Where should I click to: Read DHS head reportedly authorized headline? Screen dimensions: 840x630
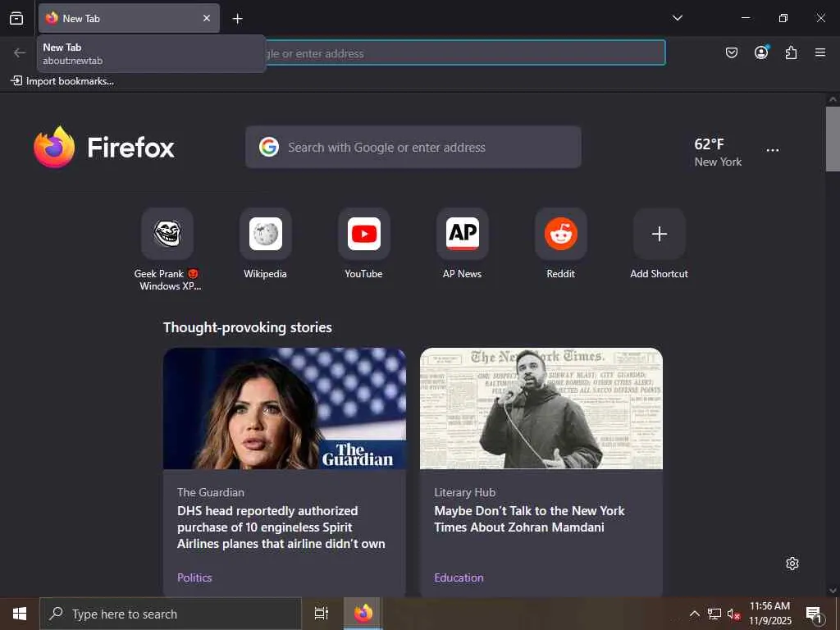[281, 527]
